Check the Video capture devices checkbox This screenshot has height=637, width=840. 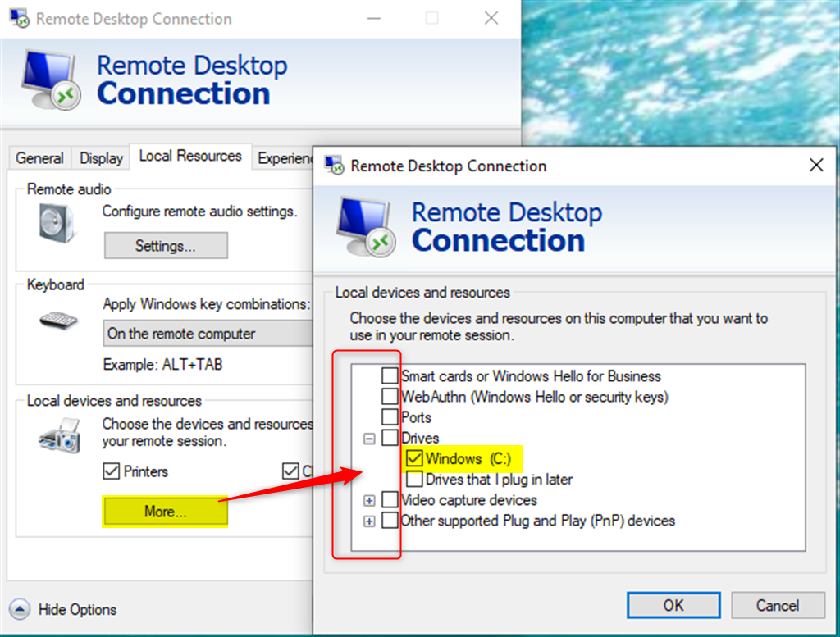390,500
